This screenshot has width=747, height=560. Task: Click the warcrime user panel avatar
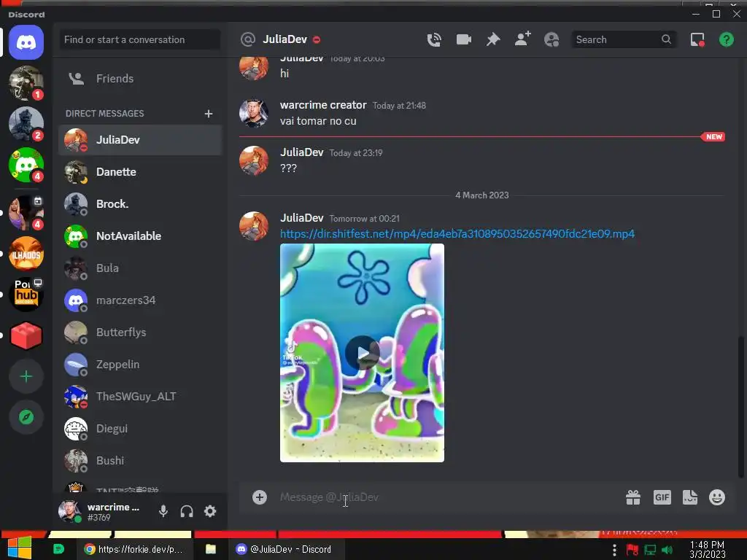click(69, 511)
